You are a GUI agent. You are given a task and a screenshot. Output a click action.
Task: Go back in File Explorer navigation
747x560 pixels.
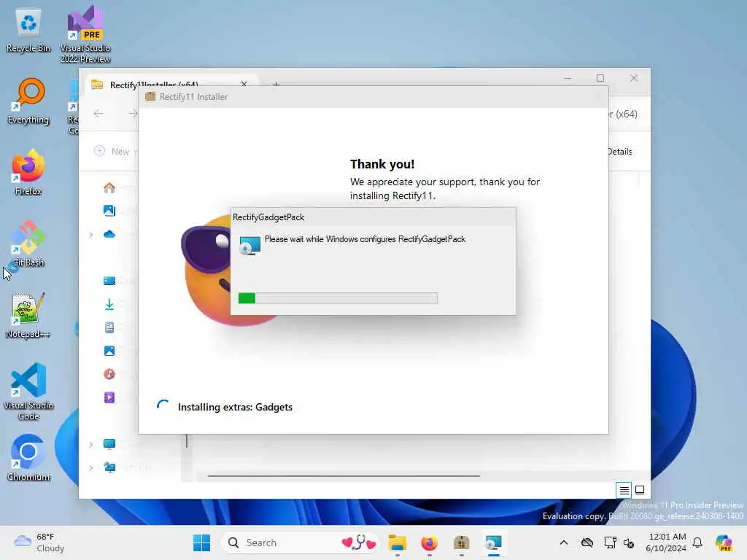click(98, 113)
